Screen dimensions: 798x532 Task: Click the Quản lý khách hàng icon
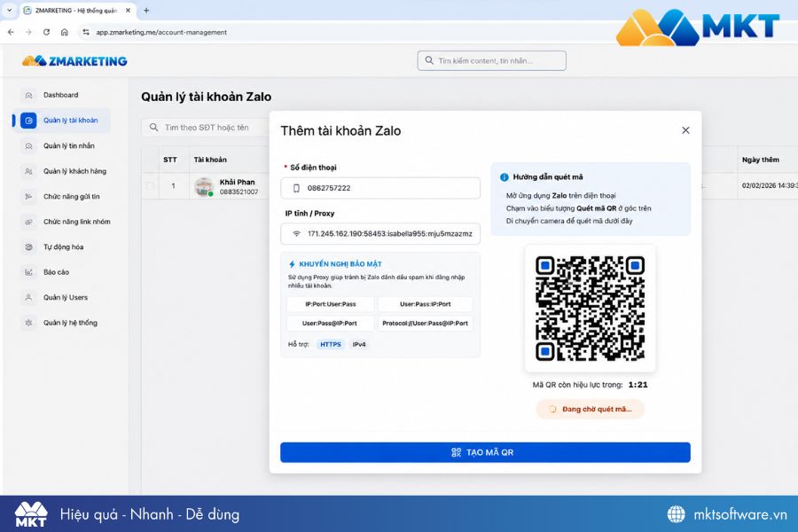tap(28, 171)
